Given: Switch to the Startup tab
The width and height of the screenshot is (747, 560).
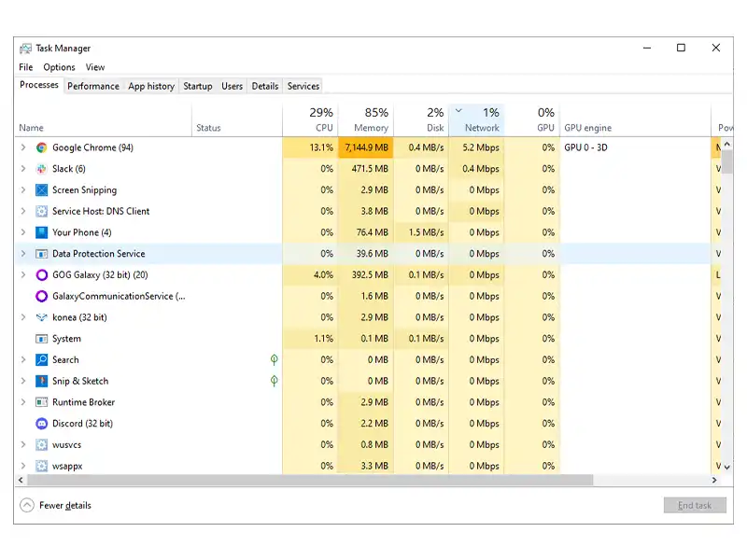Looking at the screenshot, I should pyautogui.click(x=198, y=86).
